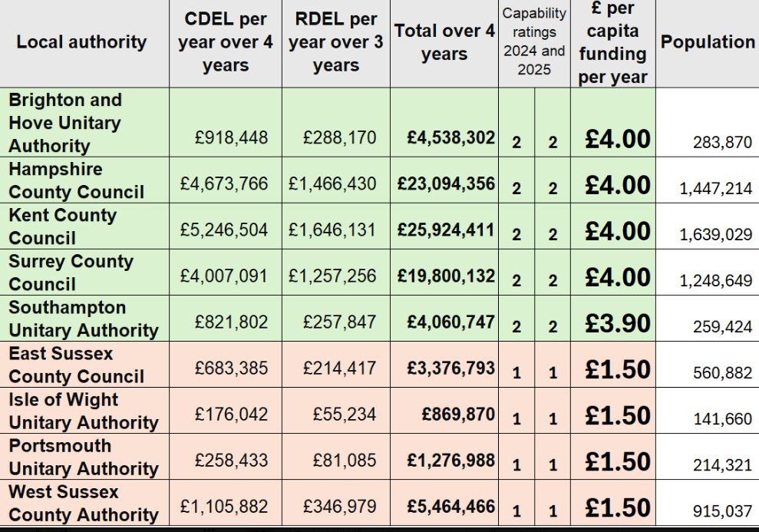Image resolution: width=759 pixels, height=532 pixels.
Task: Click the East Sussex County Council cell
Action: coord(76,365)
